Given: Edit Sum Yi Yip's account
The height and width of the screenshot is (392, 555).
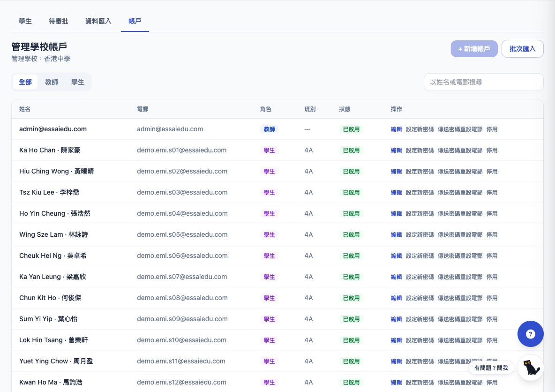Looking at the screenshot, I should click(x=396, y=319).
